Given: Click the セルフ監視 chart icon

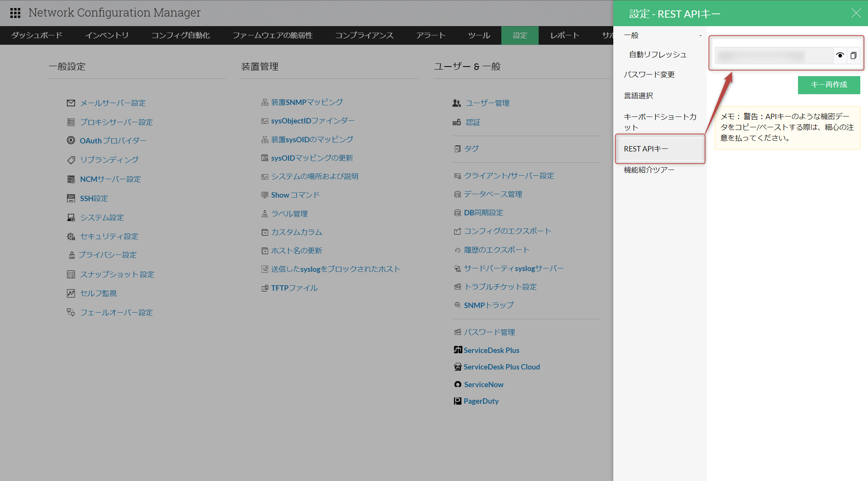Looking at the screenshot, I should pos(71,293).
